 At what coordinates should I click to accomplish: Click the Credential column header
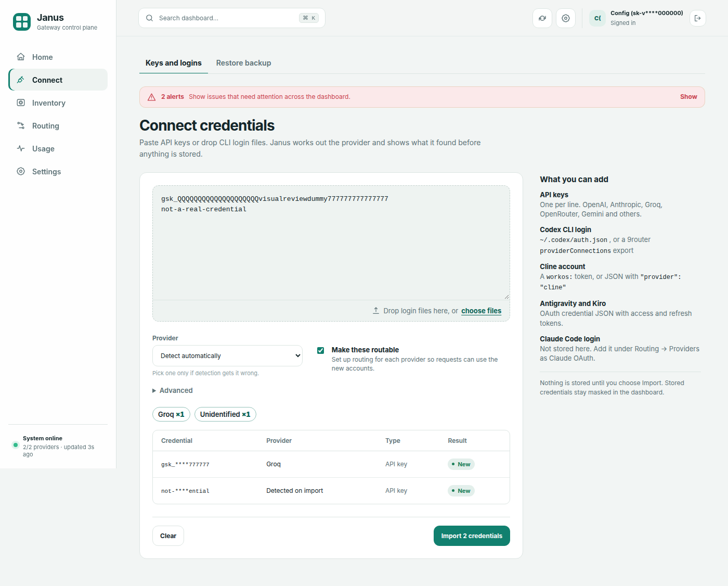177,441
